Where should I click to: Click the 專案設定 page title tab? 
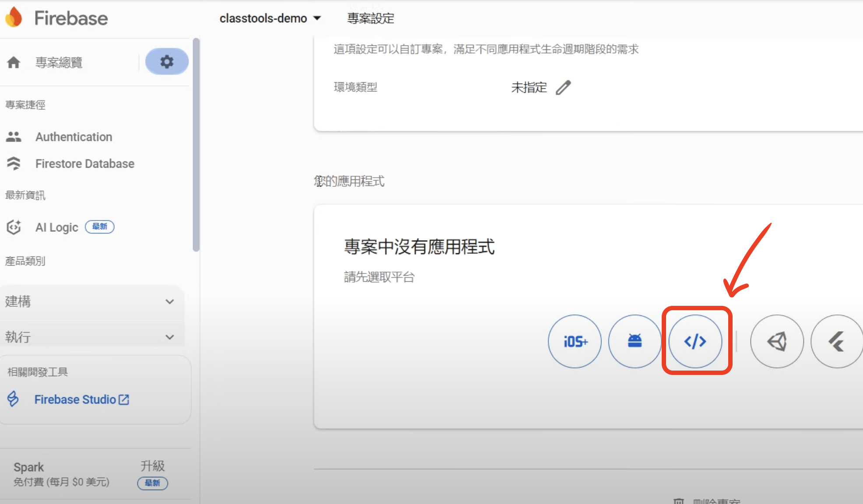tap(370, 18)
